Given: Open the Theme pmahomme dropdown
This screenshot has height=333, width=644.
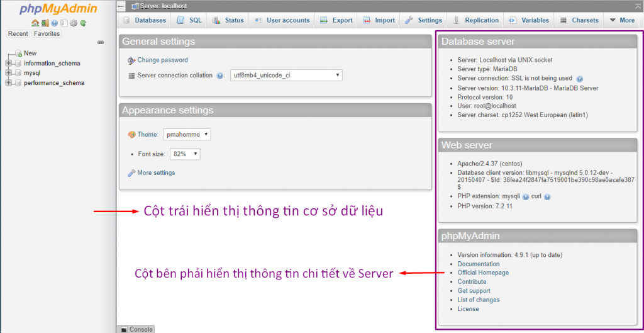Looking at the screenshot, I should tap(187, 135).
